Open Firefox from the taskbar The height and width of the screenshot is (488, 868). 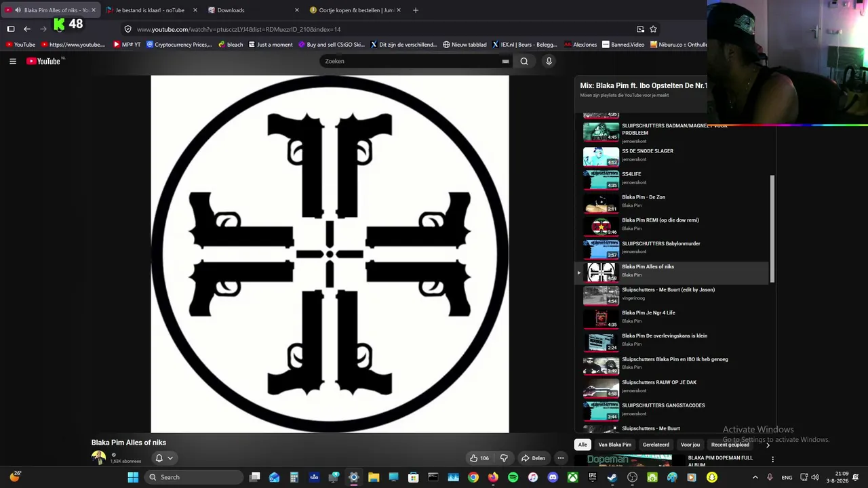(x=493, y=477)
